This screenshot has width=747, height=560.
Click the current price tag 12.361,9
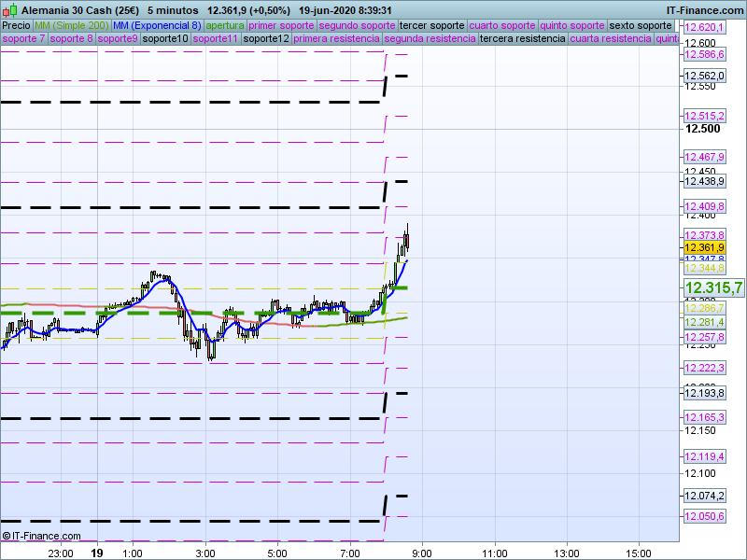705,247
